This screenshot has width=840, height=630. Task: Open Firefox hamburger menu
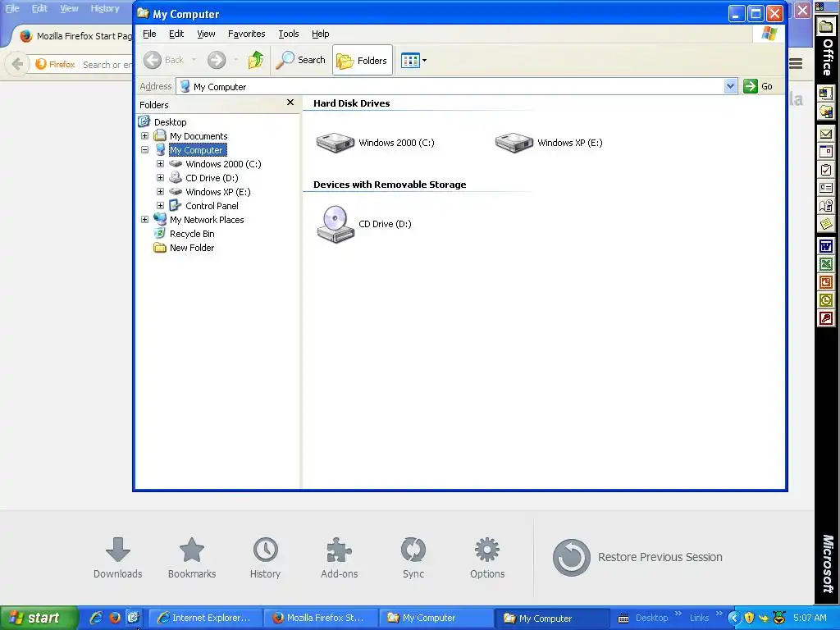[x=796, y=64]
